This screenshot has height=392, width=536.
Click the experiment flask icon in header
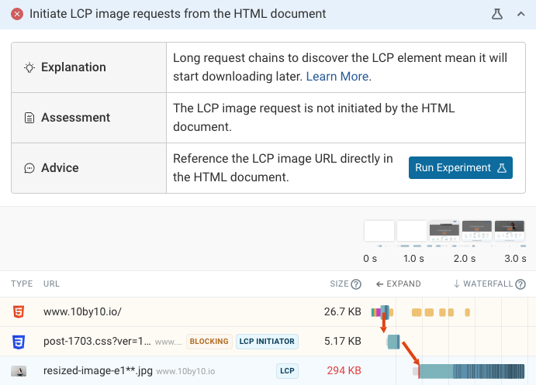coord(497,14)
